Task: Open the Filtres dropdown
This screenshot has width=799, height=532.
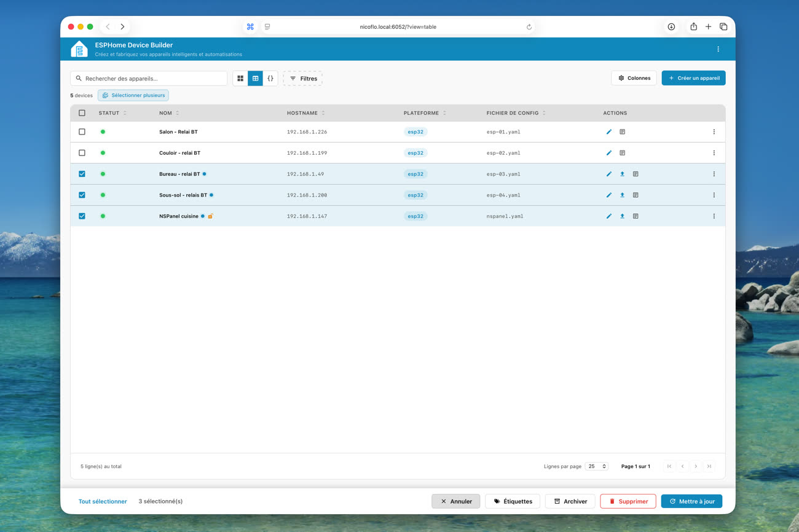Action: tap(302, 79)
